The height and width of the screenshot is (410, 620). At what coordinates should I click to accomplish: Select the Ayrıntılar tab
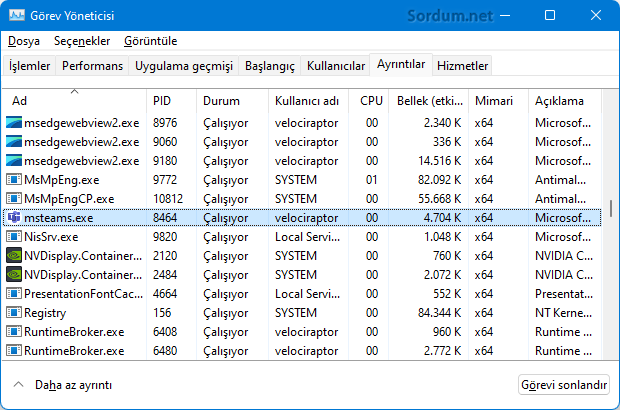click(x=401, y=64)
